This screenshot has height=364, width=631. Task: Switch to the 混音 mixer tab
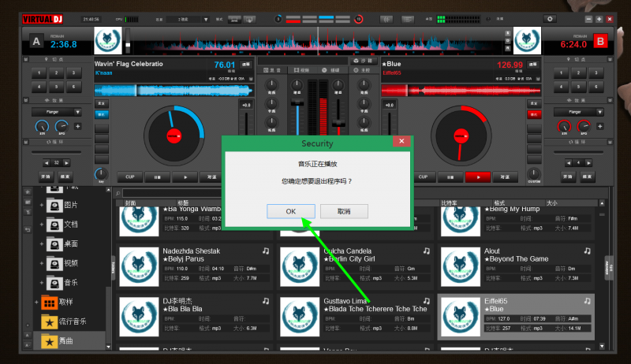tap(271, 70)
